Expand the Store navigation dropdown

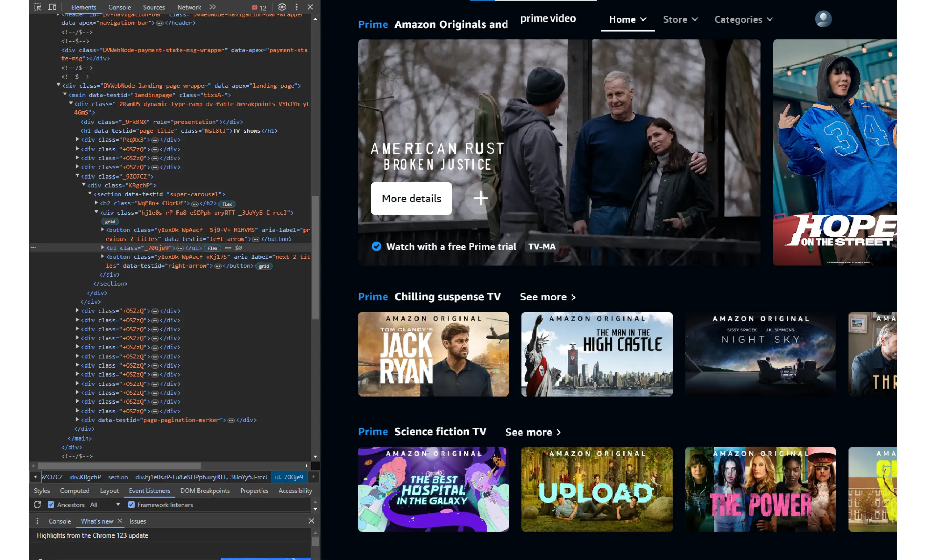click(680, 19)
